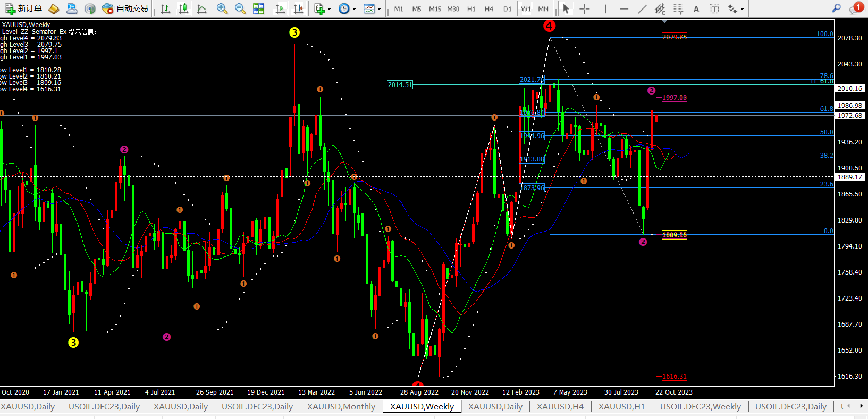Switch chart to bar chart display
The height and width of the screenshot is (419, 868).
pyautogui.click(x=165, y=8)
